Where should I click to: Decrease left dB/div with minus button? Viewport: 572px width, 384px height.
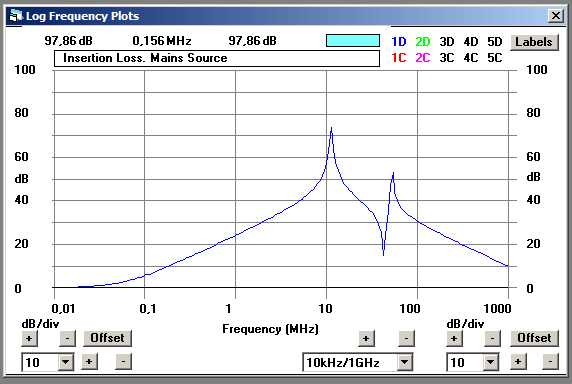[x=67, y=338]
